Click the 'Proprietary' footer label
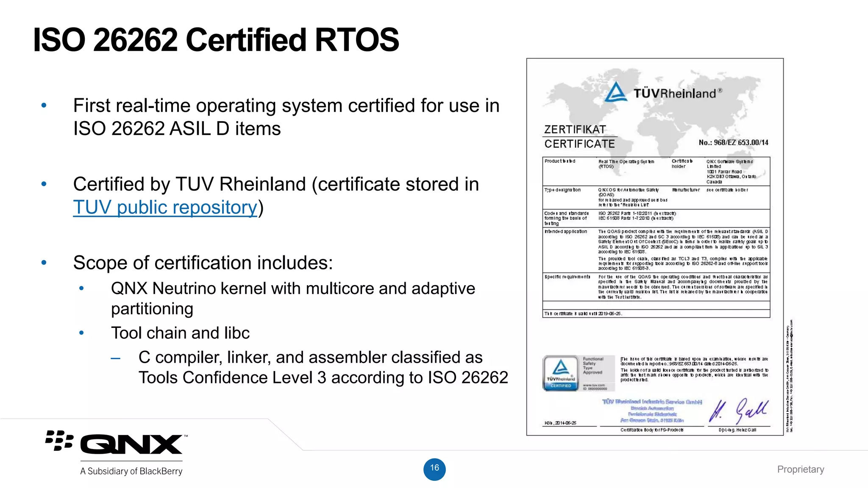The image size is (868, 488). coord(801,469)
